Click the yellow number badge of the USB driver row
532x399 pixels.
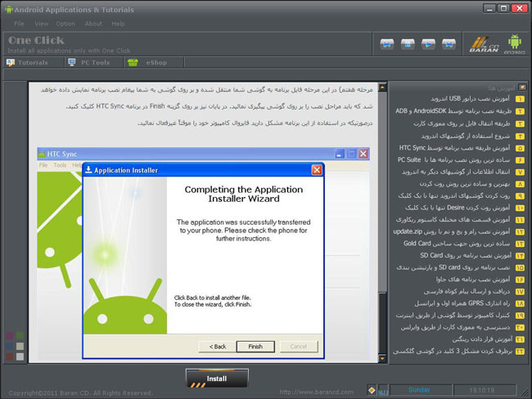tap(520, 99)
